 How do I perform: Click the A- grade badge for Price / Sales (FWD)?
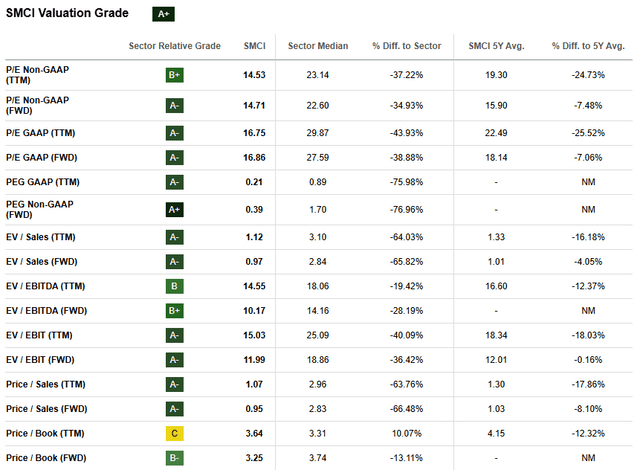pos(175,409)
